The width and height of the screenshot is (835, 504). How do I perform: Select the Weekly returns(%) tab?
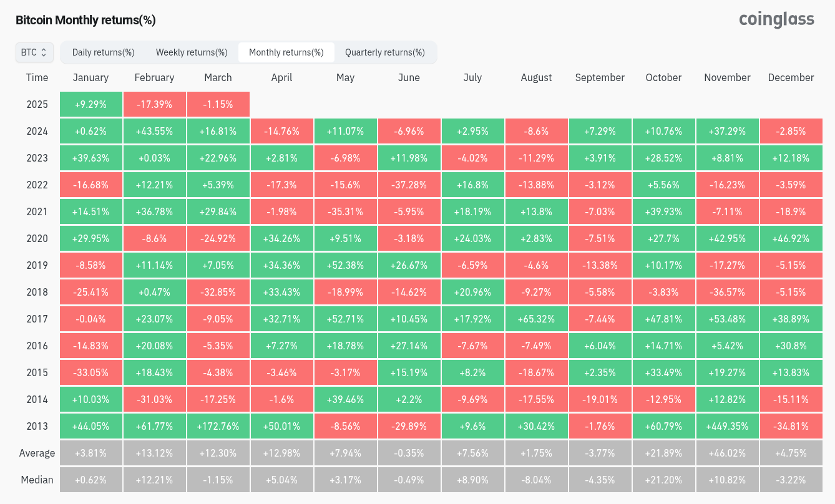tap(192, 52)
